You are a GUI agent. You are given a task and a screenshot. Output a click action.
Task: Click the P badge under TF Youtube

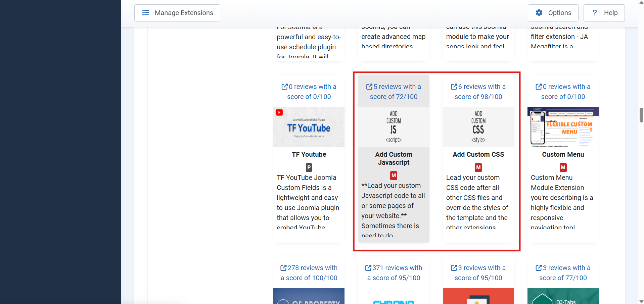pyautogui.click(x=309, y=167)
